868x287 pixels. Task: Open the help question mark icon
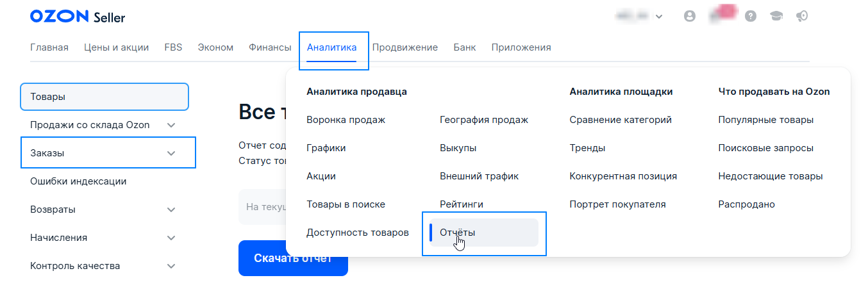tap(751, 17)
